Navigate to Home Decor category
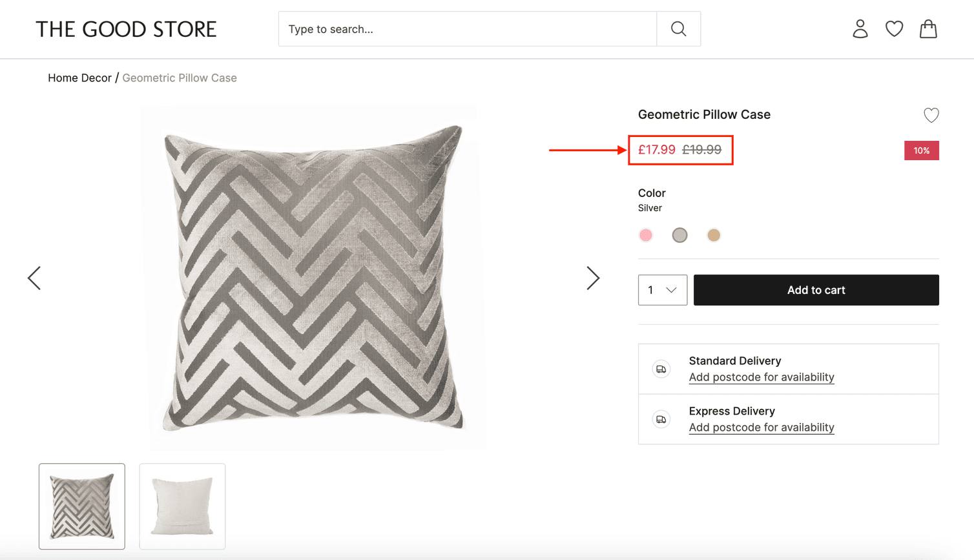The height and width of the screenshot is (560, 974). (x=79, y=78)
